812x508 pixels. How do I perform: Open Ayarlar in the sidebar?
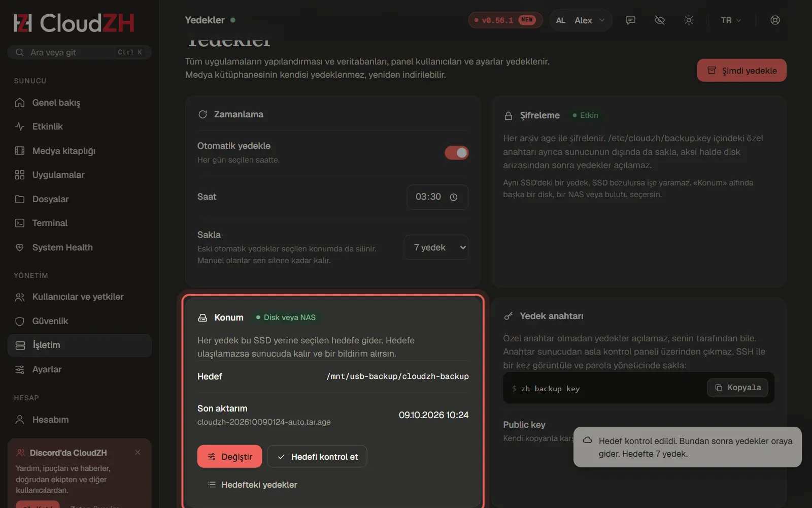pos(79,369)
